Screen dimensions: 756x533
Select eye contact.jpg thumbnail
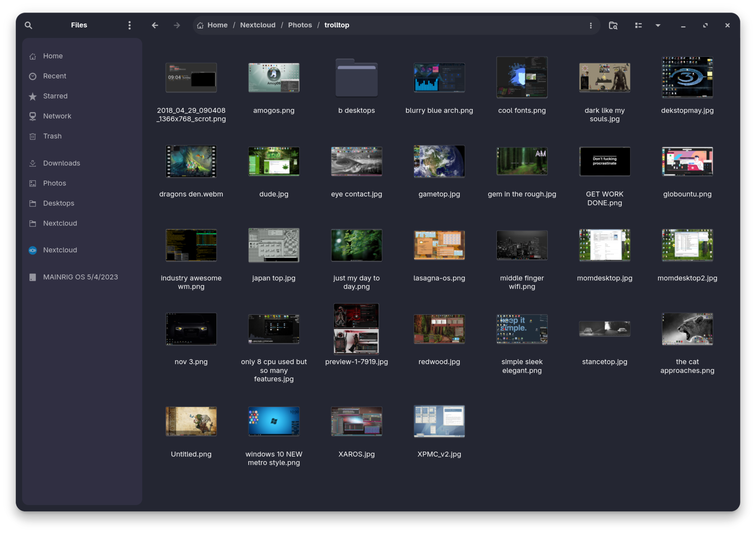point(356,162)
